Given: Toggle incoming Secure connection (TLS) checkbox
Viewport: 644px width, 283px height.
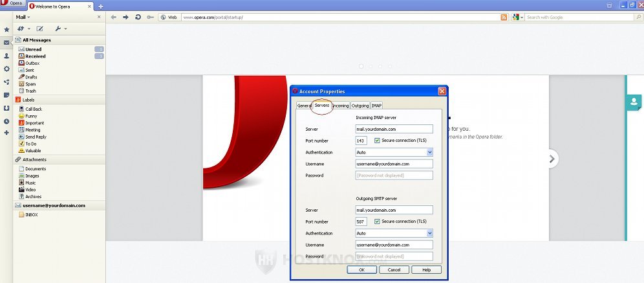Looking at the screenshot, I should (377, 141).
